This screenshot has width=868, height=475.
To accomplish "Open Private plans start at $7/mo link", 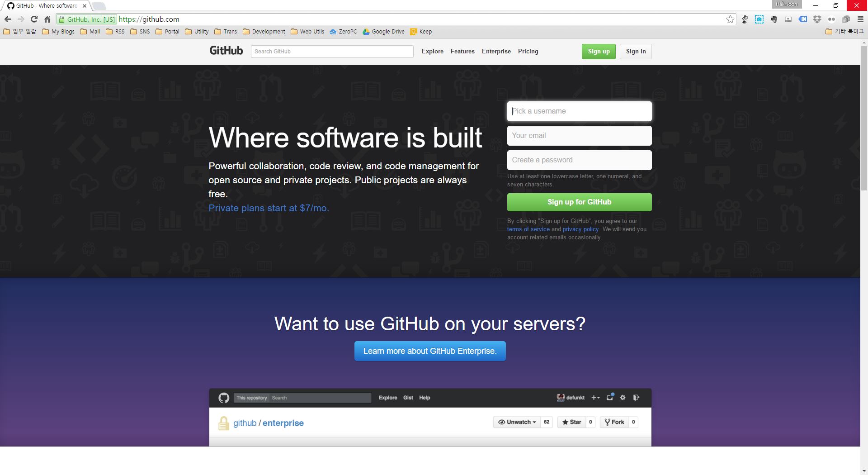I will coord(269,208).
